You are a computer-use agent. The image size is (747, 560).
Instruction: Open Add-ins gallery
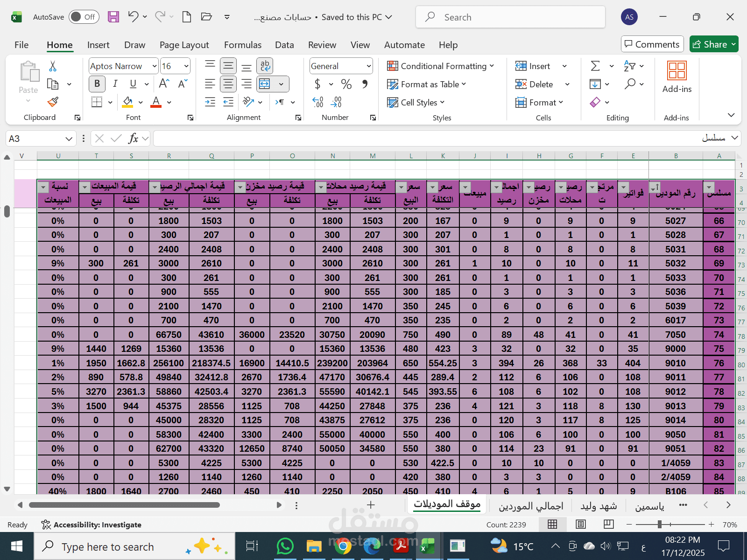pyautogui.click(x=677, y=77)
